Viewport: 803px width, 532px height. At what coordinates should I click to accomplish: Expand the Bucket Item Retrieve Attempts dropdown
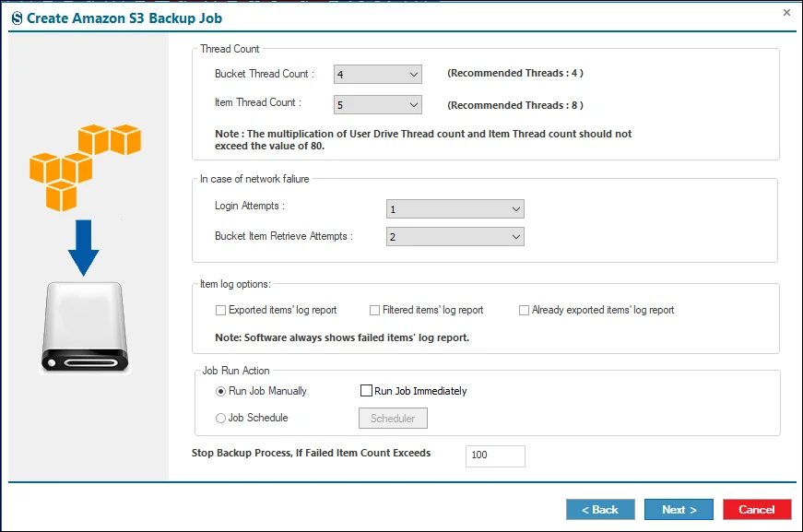pos(455,237)
